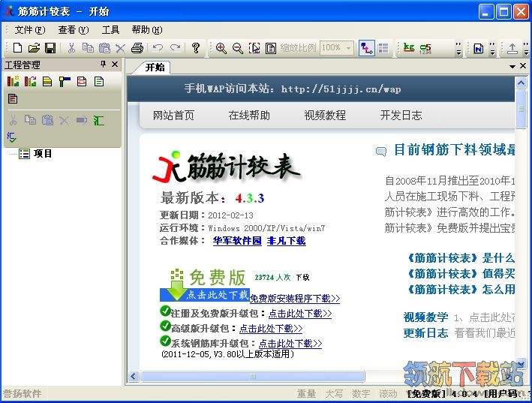
Task: Open 视频教程 in the page navigation
Action: pyautogui.click(x=325, y=115)
